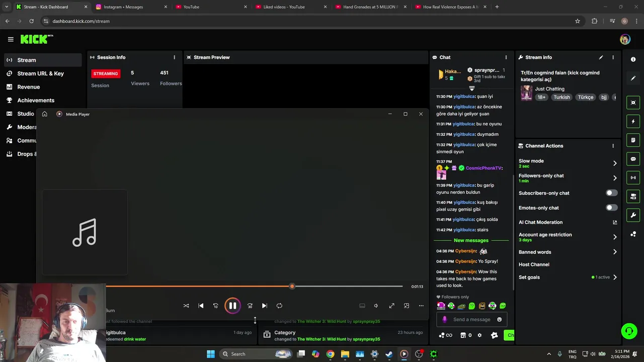Expand Banned words settings
This screenshot has width=644, height=362.
click(x=615, y=252)
